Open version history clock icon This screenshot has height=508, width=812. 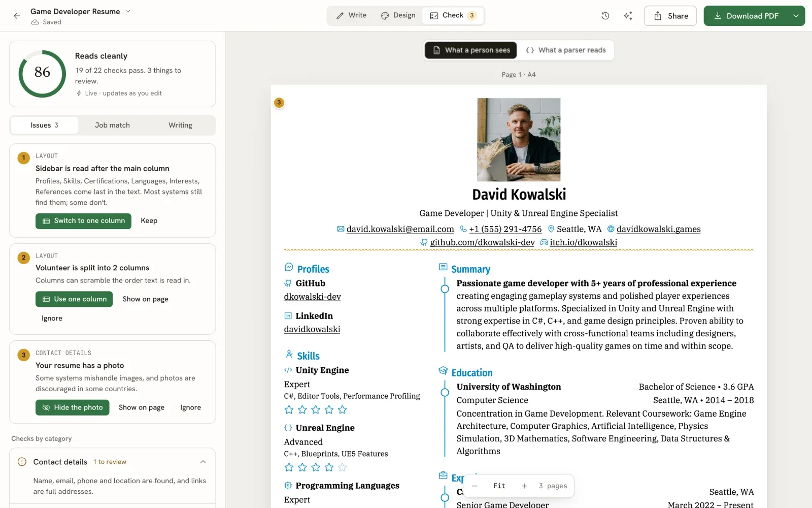pyautogui.click(x=605, y=16)
